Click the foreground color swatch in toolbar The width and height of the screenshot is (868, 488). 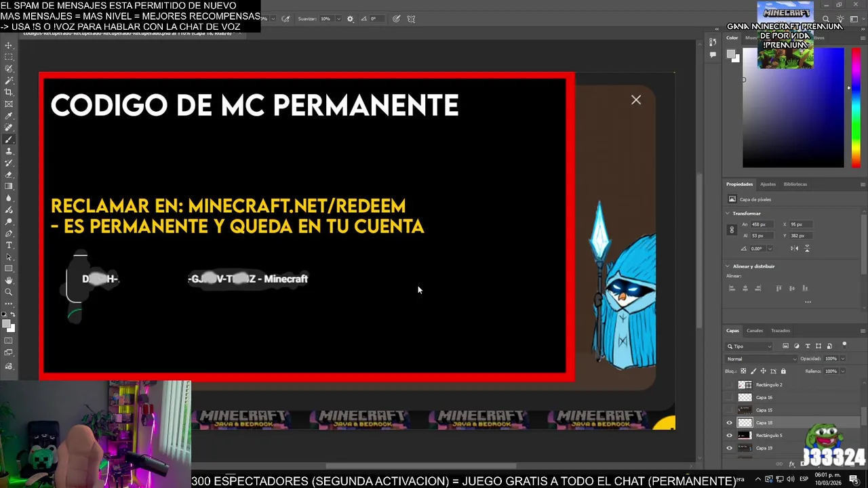pos(7,323)
